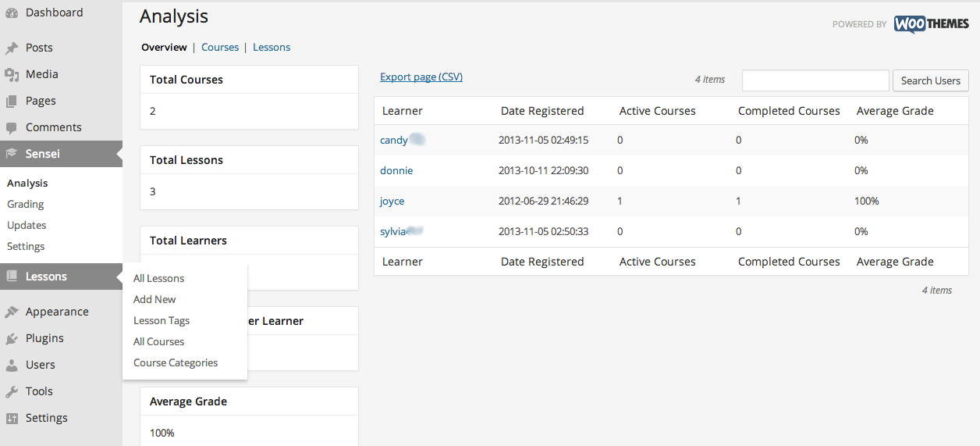The height and width of the screenshot is (446, 980).
Task: Open learner joyce's profile link
Action: coord(392,201)
